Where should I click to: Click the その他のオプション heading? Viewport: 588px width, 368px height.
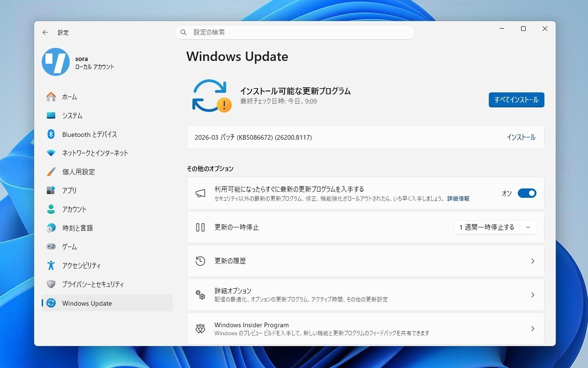(210, 169)
